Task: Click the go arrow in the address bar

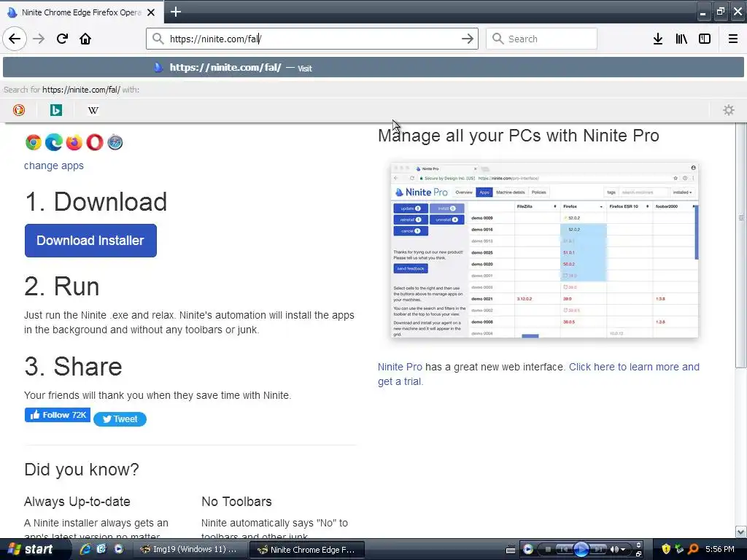Action: pos(468,39)
